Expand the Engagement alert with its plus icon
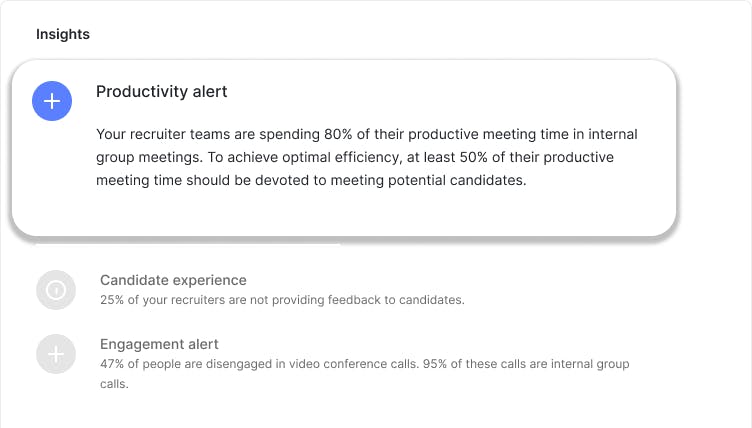The image size is (752, 428). (x=56, y=354)
